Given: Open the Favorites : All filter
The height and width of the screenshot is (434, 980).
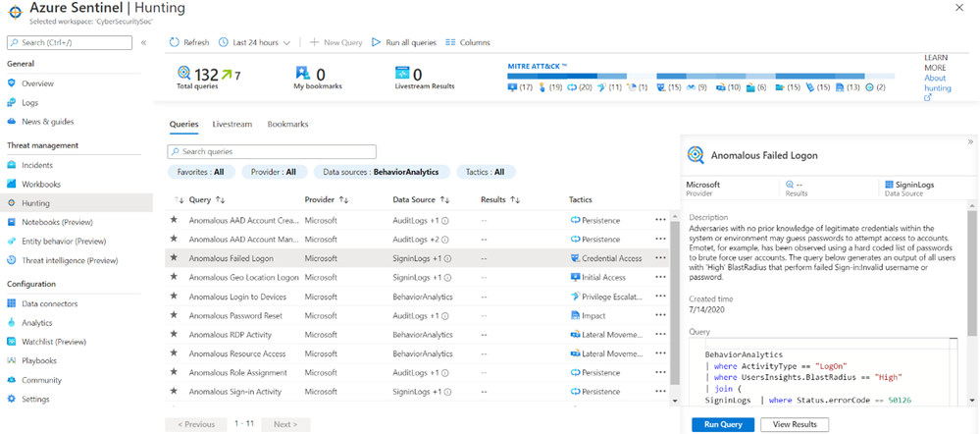Looking at the screenshot, I should click(201, 172).
